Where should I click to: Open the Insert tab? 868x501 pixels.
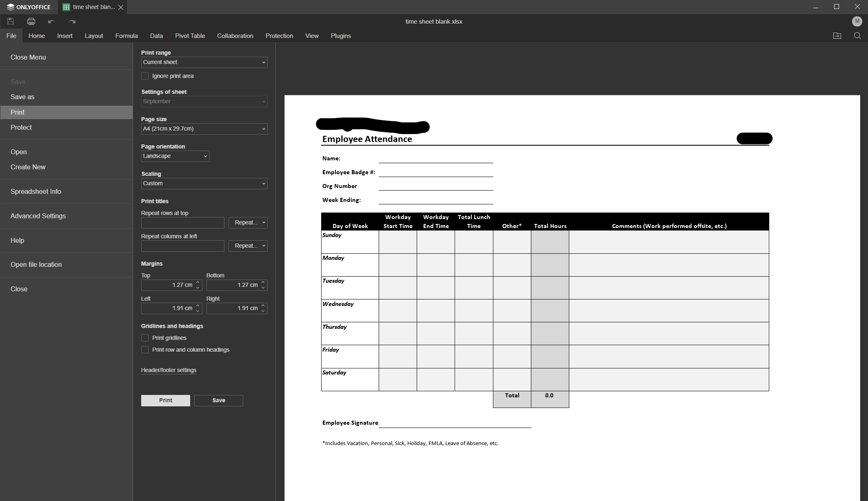pos(65,36)
